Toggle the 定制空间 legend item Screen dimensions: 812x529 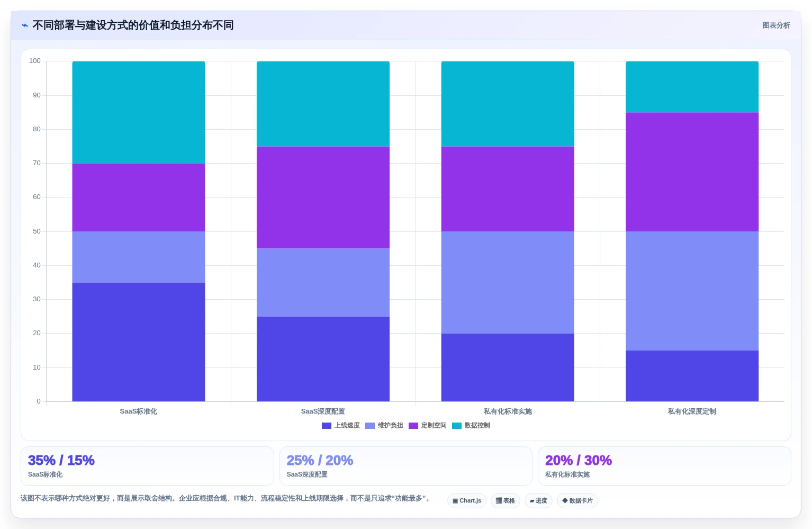428,426
